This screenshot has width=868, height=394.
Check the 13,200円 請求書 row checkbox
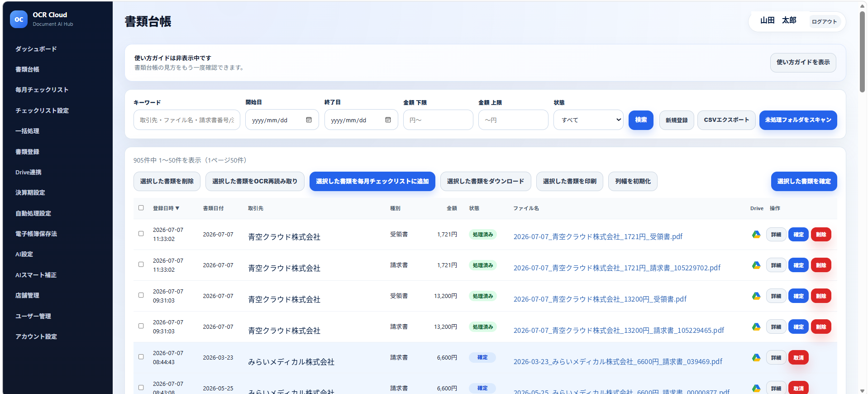pos(141,326)
